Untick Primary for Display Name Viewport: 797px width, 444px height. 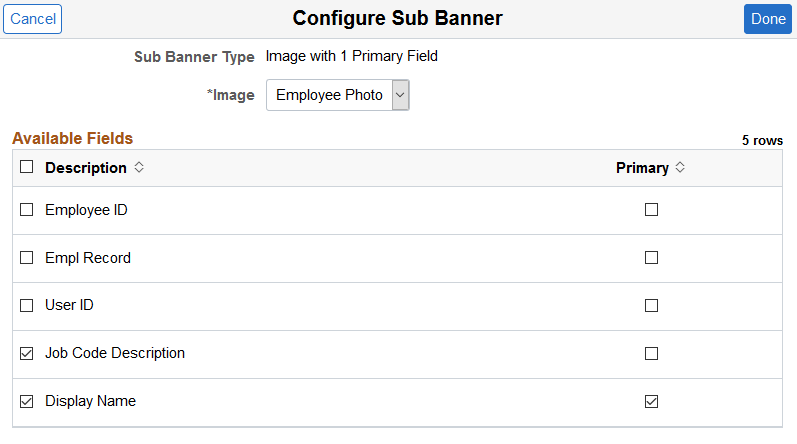coord(651,401)
